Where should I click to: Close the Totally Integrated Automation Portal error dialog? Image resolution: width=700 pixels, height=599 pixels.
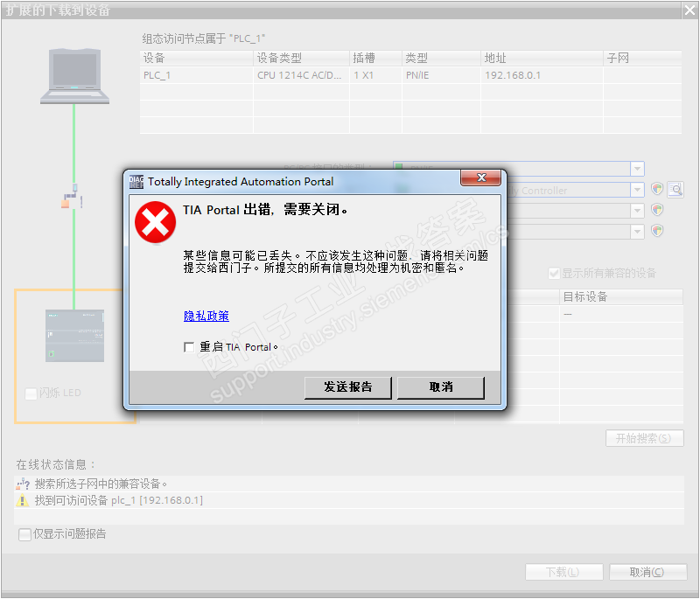coord(480,178)
